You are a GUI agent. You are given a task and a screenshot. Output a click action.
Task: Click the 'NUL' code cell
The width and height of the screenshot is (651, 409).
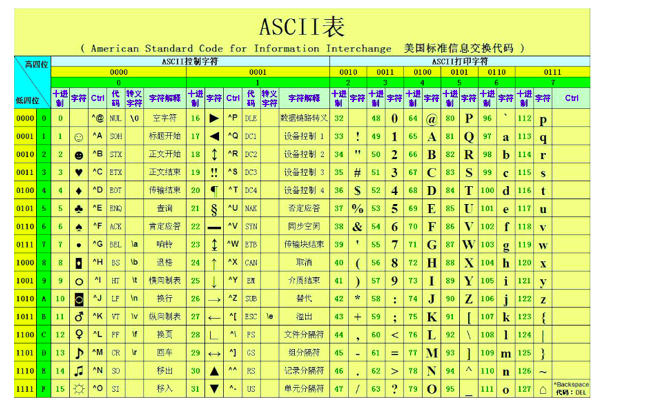[x=115, y=118]
